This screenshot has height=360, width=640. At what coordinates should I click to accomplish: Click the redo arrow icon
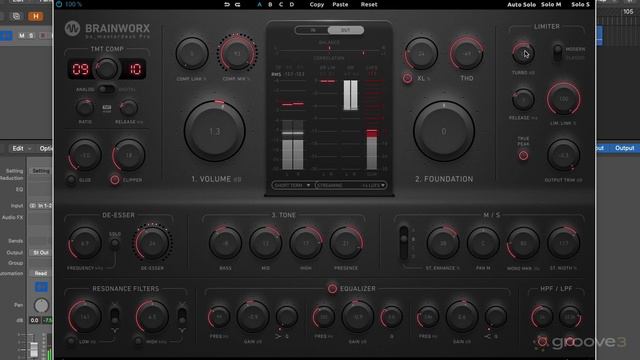click(238, 4)
